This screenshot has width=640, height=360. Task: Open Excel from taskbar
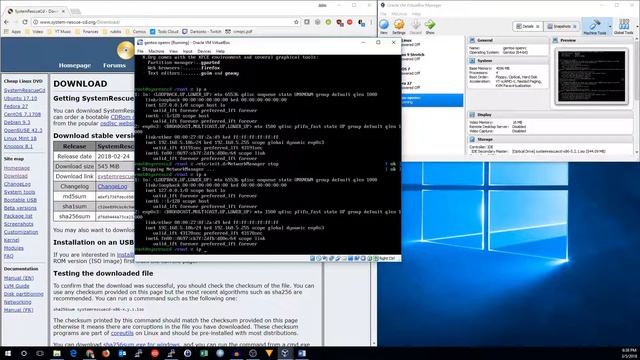(x=204, y=353)
